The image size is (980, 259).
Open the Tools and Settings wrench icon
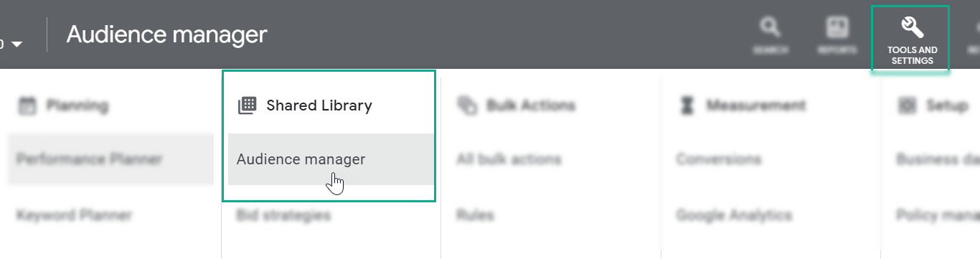pyautogui.click(x=912, y=29)
